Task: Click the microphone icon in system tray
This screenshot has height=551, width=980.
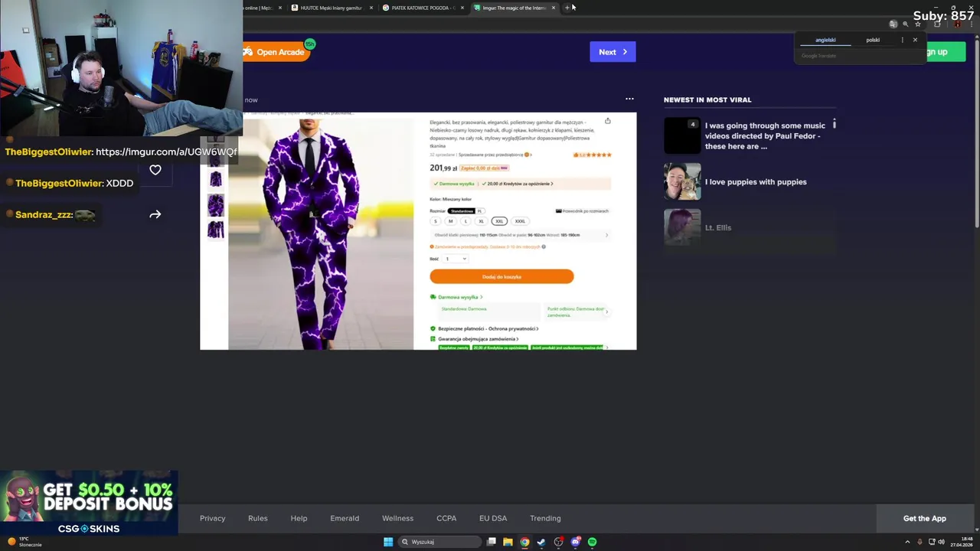Action: [x=920, y=542]
